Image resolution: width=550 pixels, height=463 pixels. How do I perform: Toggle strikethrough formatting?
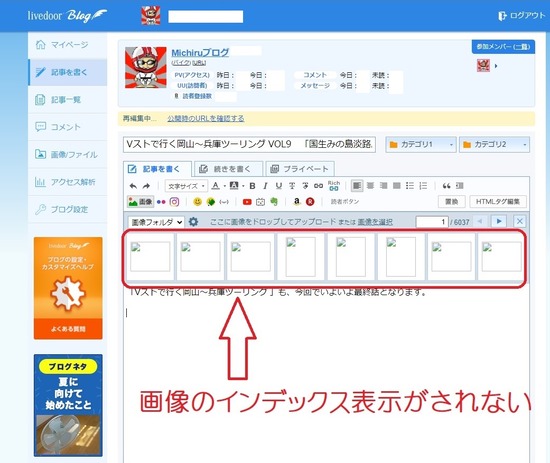(x=292, y=186)
